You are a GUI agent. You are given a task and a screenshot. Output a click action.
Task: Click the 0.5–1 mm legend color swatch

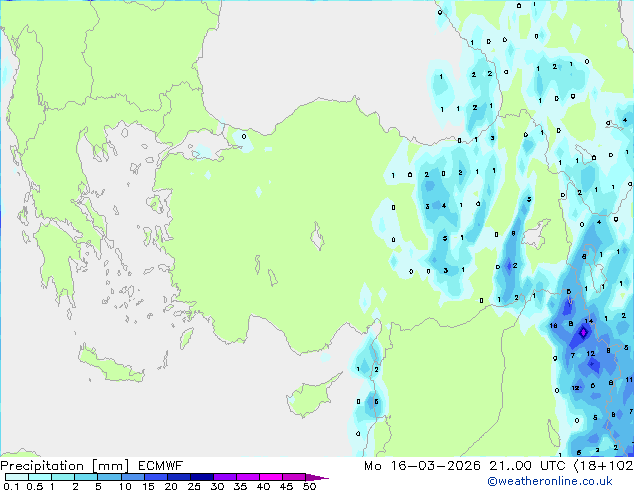click(40, 477)
